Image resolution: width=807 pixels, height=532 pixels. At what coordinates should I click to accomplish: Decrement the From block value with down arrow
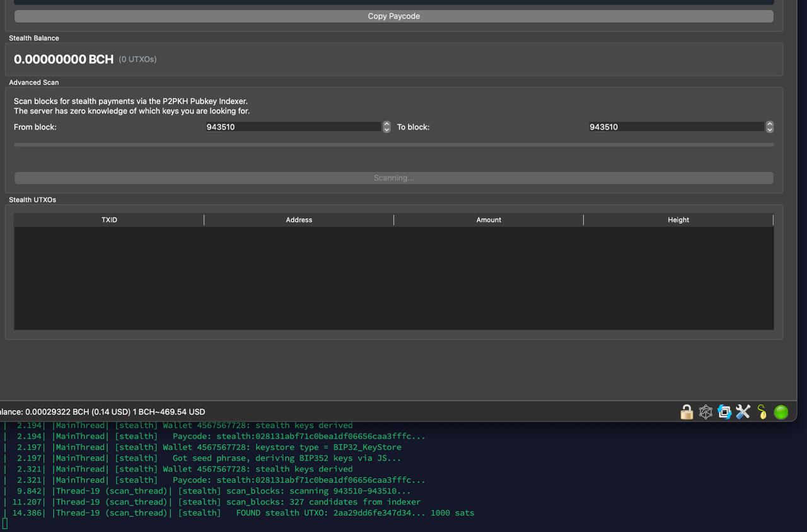click(x=386, y=130)
